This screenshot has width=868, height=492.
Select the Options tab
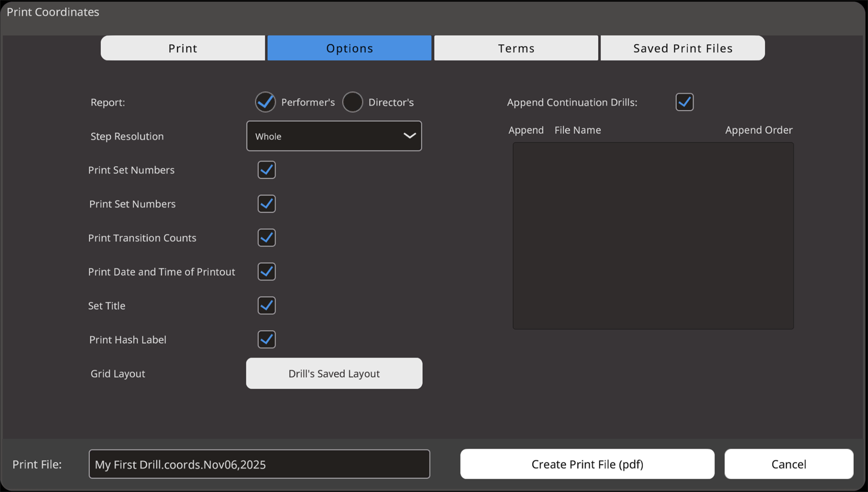(349, 48)
